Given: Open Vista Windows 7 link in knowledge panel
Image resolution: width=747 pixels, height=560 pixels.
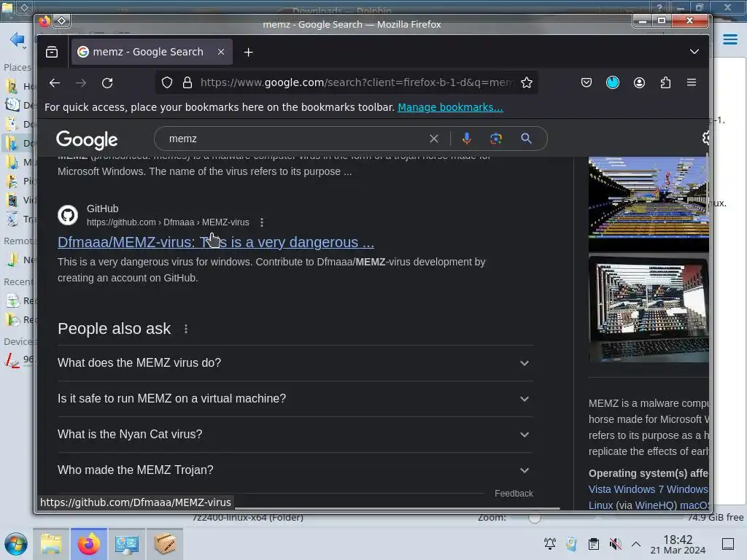Looking at the screenshot, I should 648,489.
